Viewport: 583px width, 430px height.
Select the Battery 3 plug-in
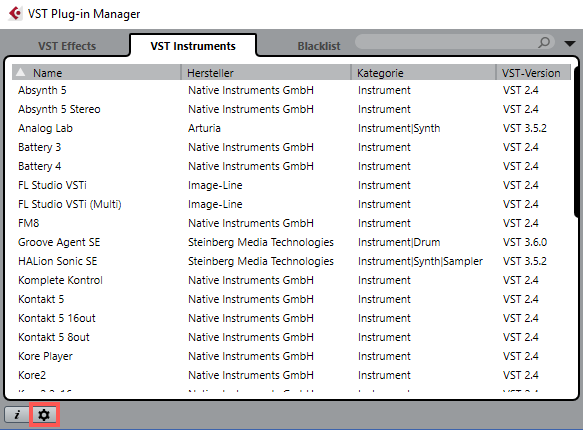pos(292,147)
